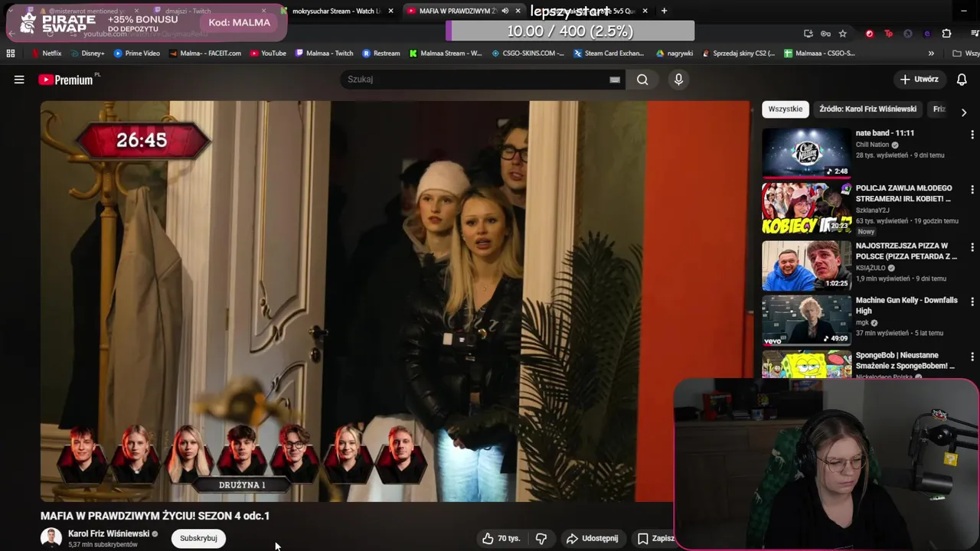This screenshot has width=980, height=551.
Task: Open Malma- FACEIT.com bookmark
Action: coord(205,54)
